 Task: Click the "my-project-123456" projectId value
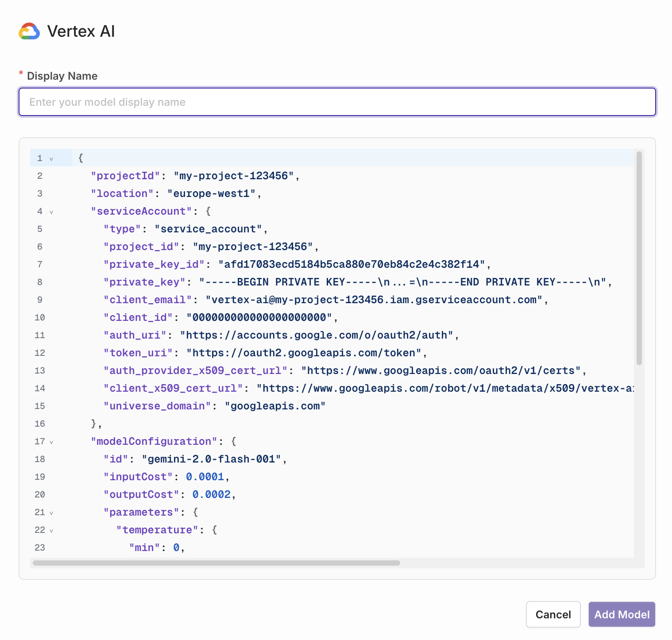tap(234, 176)
